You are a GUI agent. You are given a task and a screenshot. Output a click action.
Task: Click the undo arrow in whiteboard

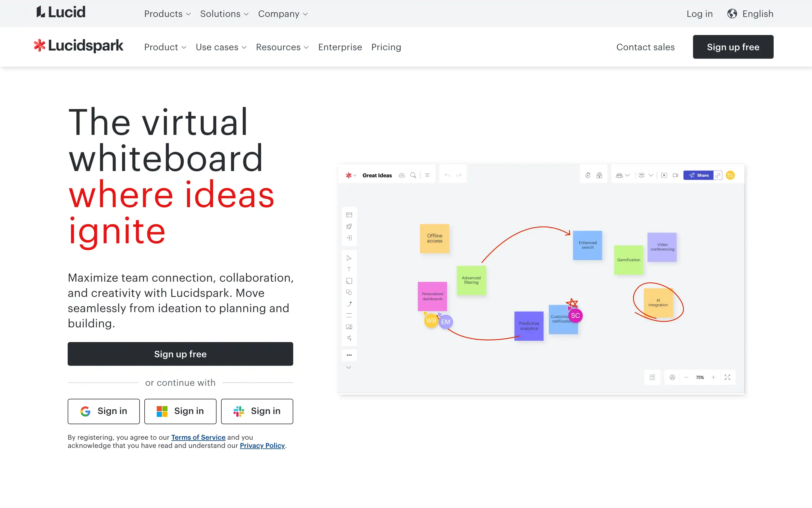[x=447, y=175]
